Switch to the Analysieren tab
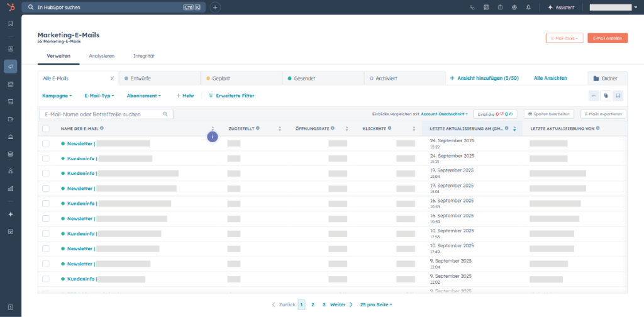Image resolution: width=644 pixels, height=317 pixels. point(101,56)
